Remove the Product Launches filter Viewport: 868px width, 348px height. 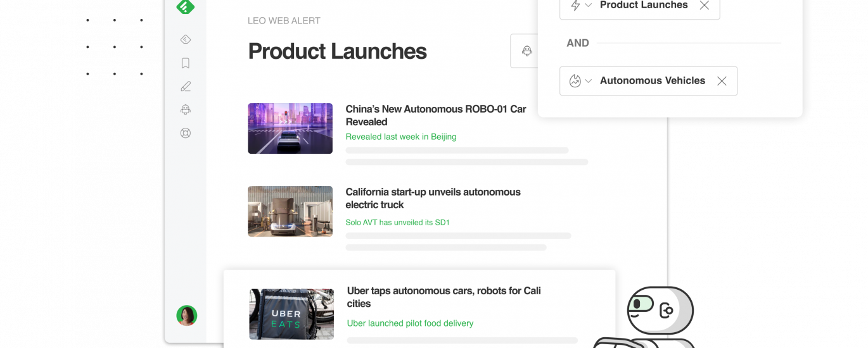(x=704, y=6)
